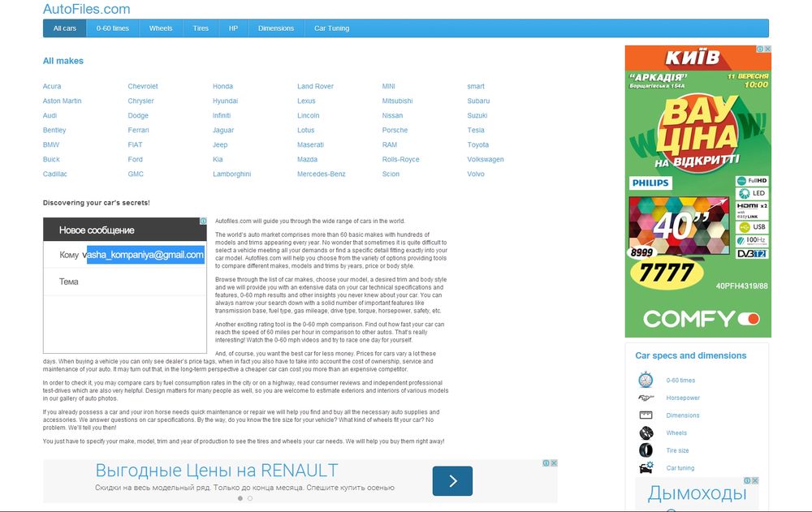Click the ruler icon for Dimensions
This screenshot has height=512, width=812.
pyautogui.click(x=646, y=415)
